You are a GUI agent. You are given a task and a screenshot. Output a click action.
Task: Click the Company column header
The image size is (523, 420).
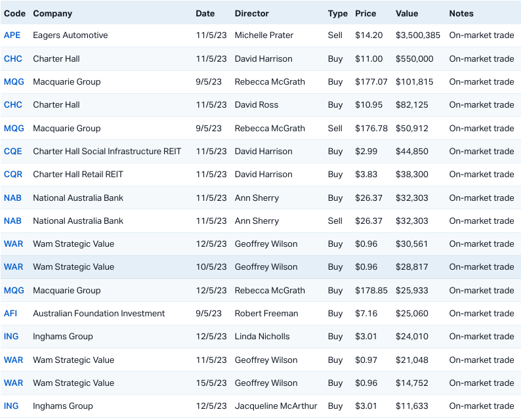point(52,13)
